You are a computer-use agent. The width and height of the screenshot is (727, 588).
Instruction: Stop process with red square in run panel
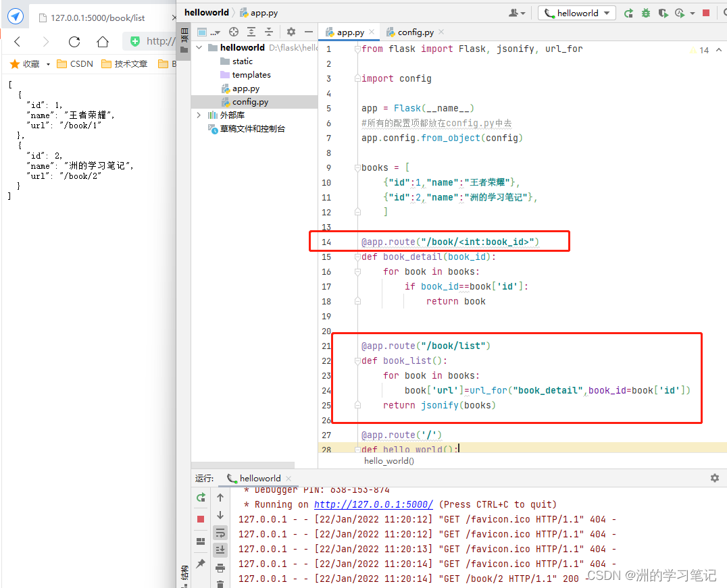pos(201,519)
